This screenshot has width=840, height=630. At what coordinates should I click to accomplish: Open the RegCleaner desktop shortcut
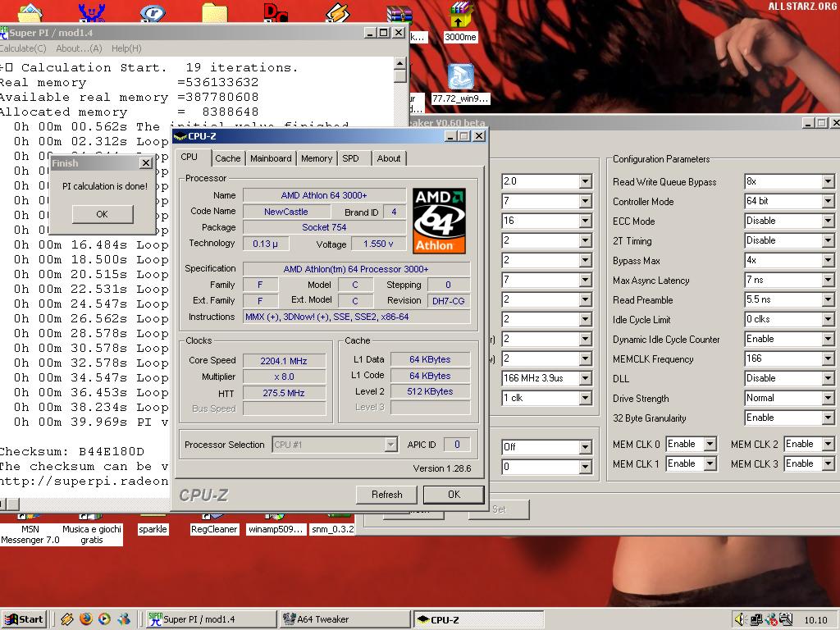click(x=214, y=529)
